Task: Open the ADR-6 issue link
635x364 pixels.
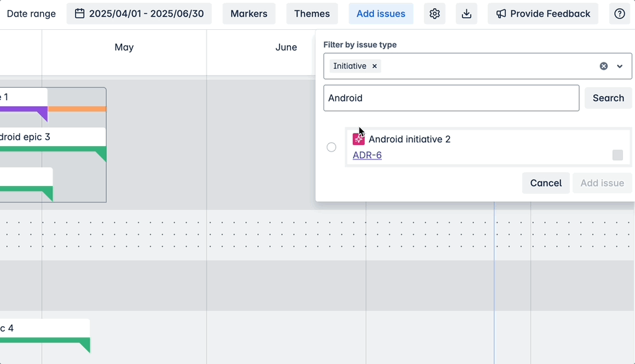Action: pyautogui.click(x=367, y=155)
